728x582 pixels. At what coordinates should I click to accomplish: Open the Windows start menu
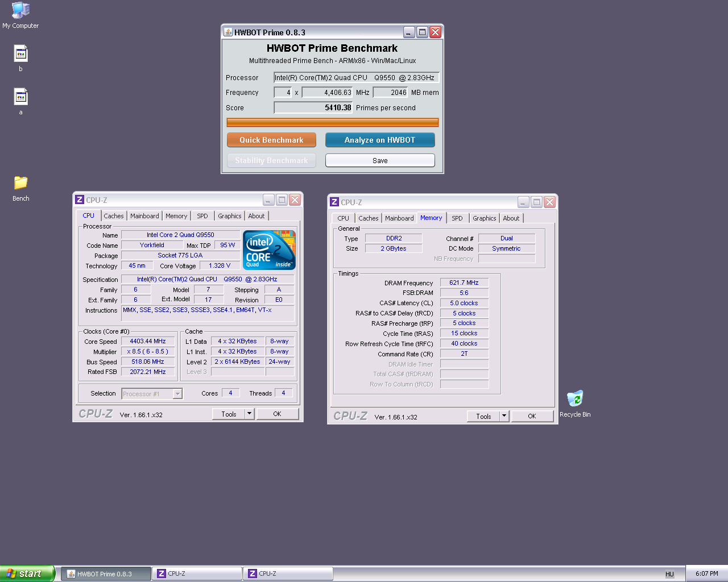27,573
